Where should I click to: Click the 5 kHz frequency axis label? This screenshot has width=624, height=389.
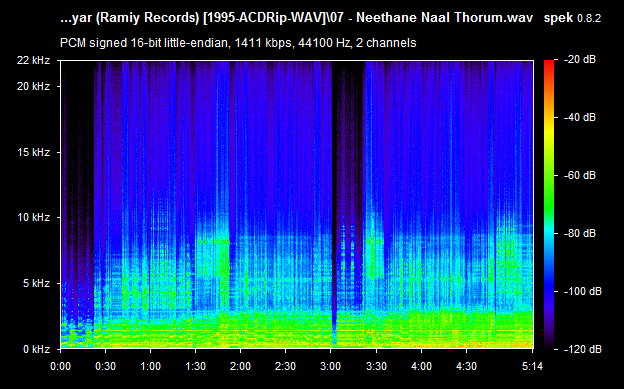pos(36,283)
